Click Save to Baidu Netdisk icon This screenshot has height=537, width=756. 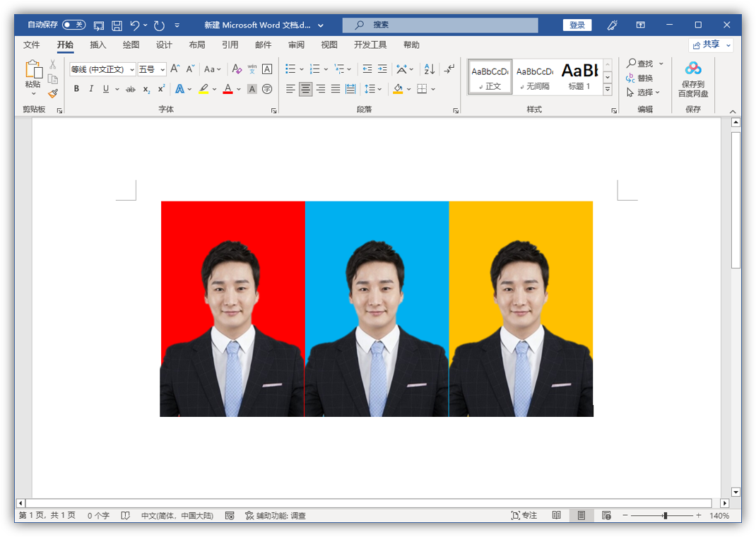coord(693,69)
